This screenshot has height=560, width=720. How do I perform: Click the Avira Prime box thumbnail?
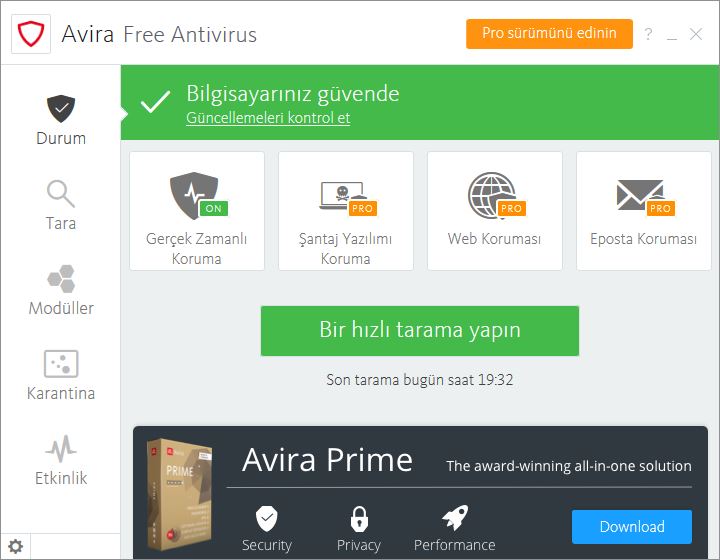[180, 495]
